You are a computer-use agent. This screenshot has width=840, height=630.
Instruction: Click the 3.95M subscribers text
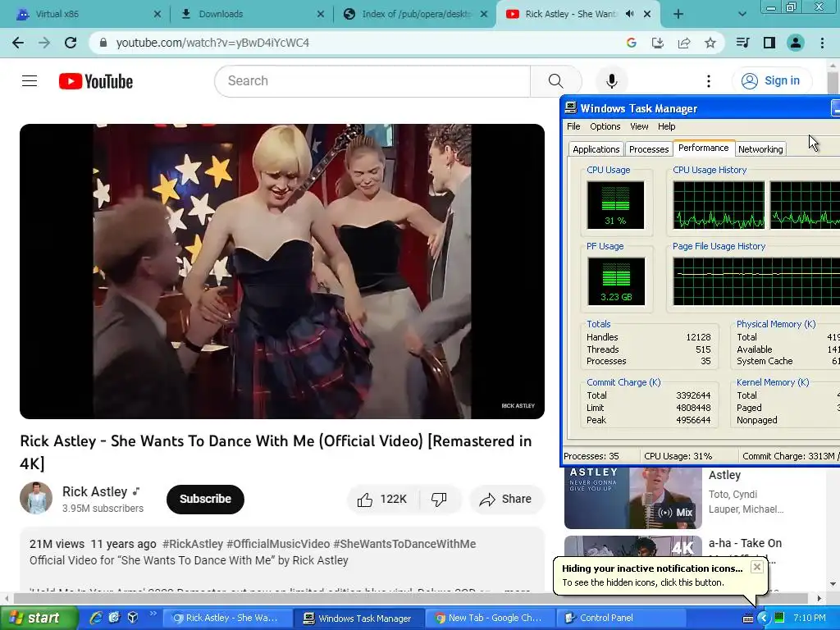coord(103,509)
